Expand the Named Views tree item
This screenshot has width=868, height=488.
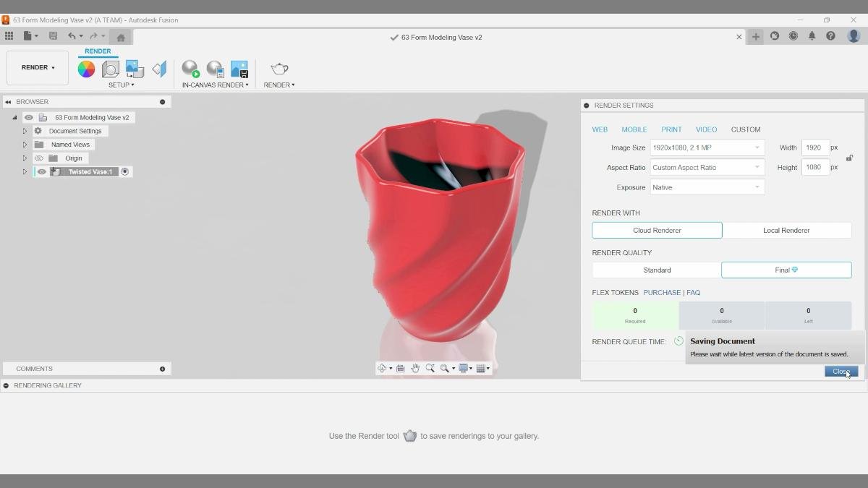25,144
